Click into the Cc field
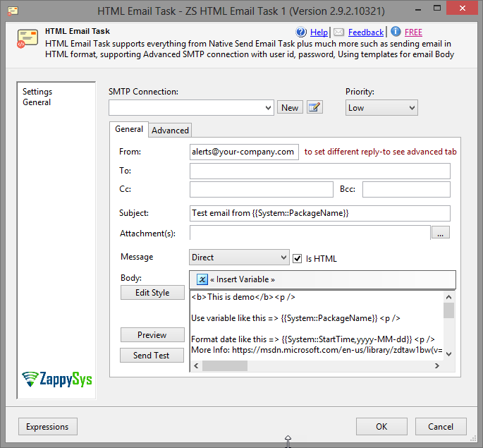This screenshot has height=448, width=483. (x=261, y=190)
